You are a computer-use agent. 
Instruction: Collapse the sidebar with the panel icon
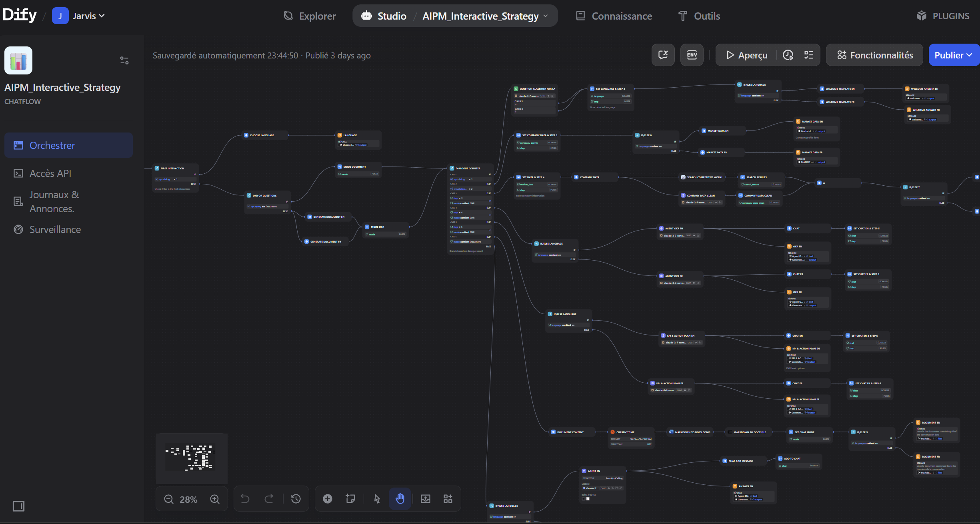pyautogui.click(x=18, y=506)
